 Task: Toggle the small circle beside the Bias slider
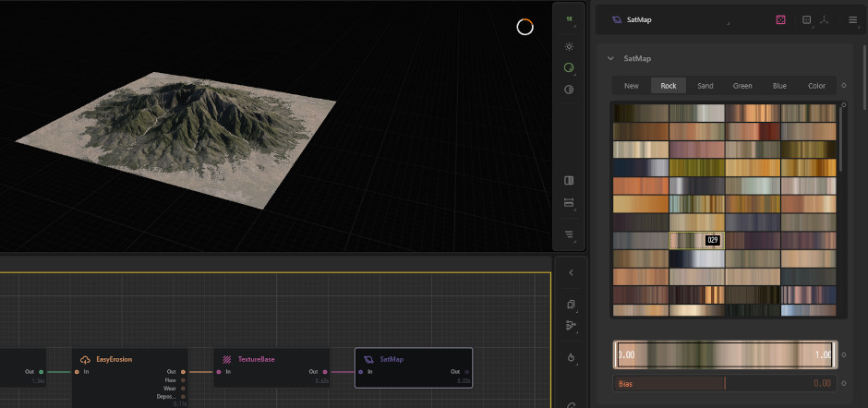pyautogui.click(x=844, y=382)
